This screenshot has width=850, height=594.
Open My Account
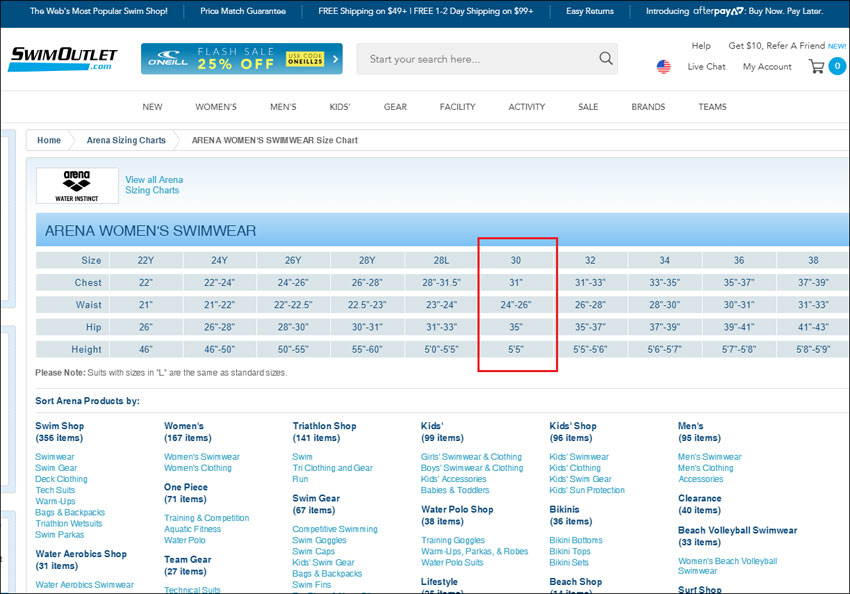[767, 67]
